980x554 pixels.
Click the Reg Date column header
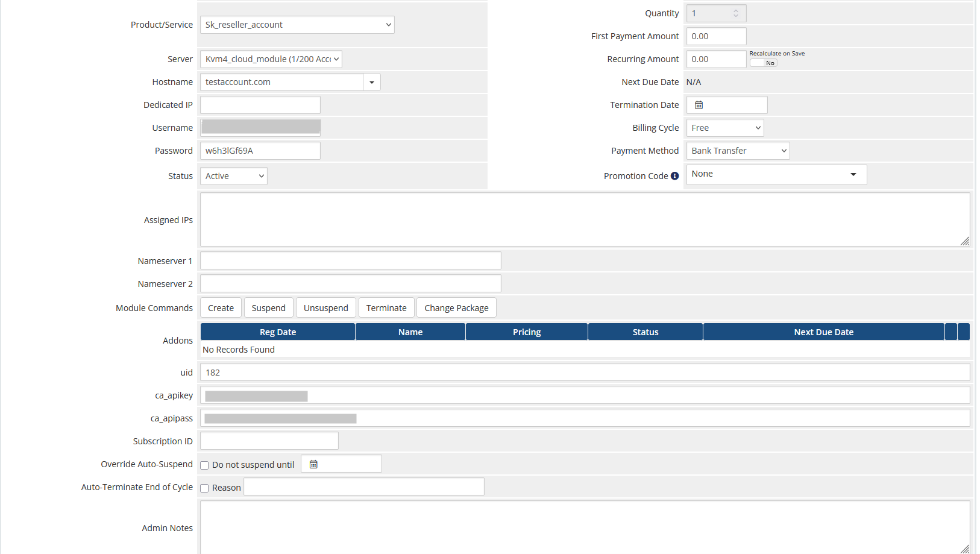[277, 332]
